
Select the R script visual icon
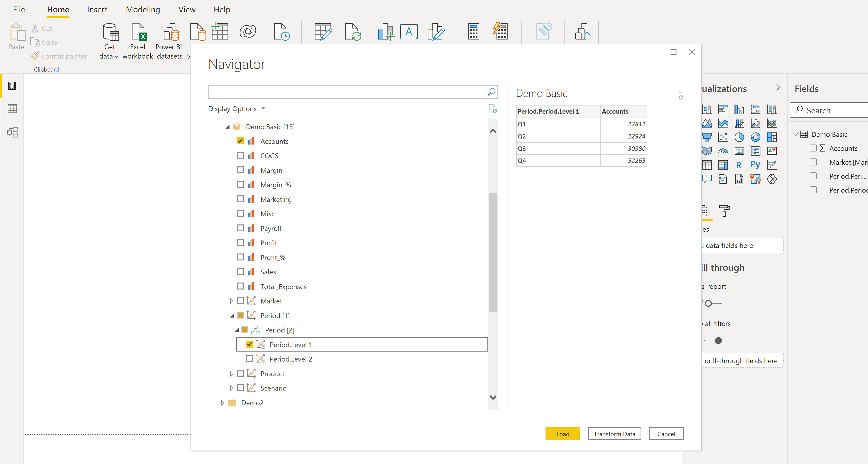[739, 165]
